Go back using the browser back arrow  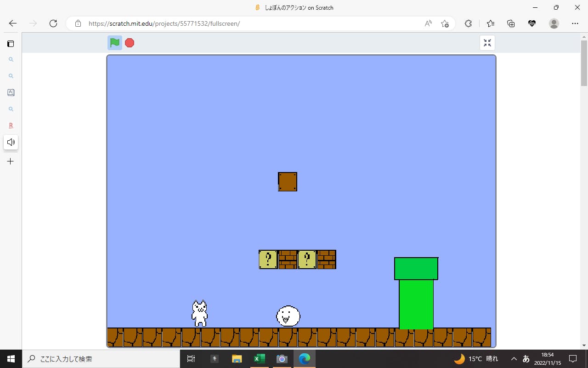tap(13, 23)
